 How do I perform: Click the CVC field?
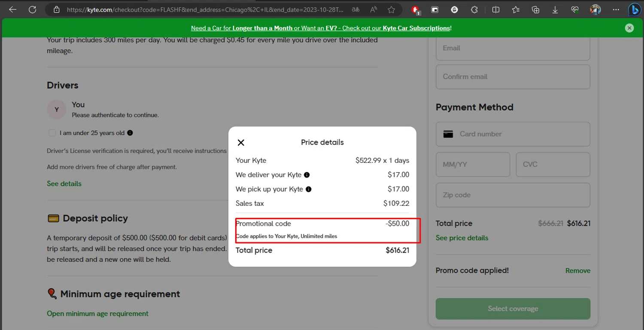[553, 165]
